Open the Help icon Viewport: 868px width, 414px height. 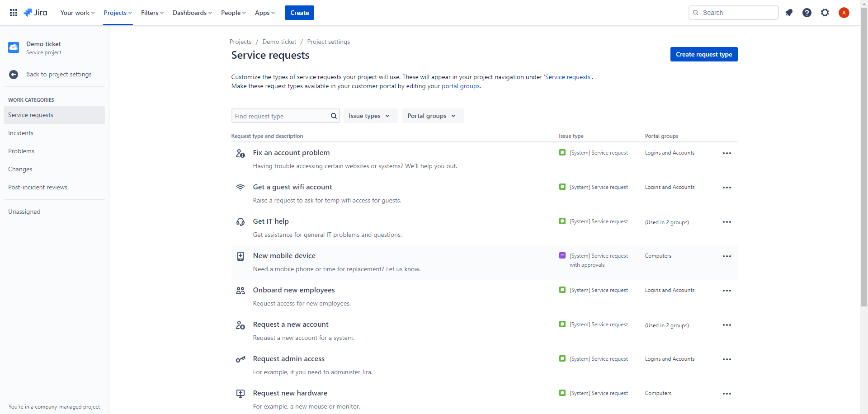coord(807,13)
